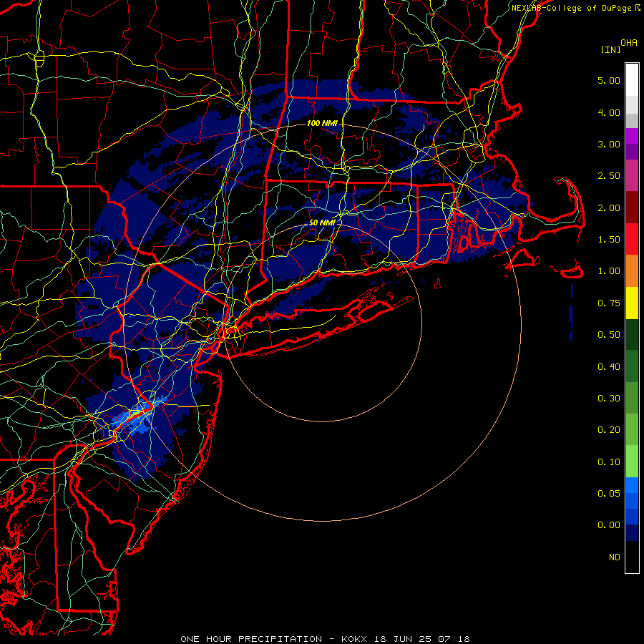Click the '1.50' legend value
This screenshot has width=644, height=644.
point(609,240)
